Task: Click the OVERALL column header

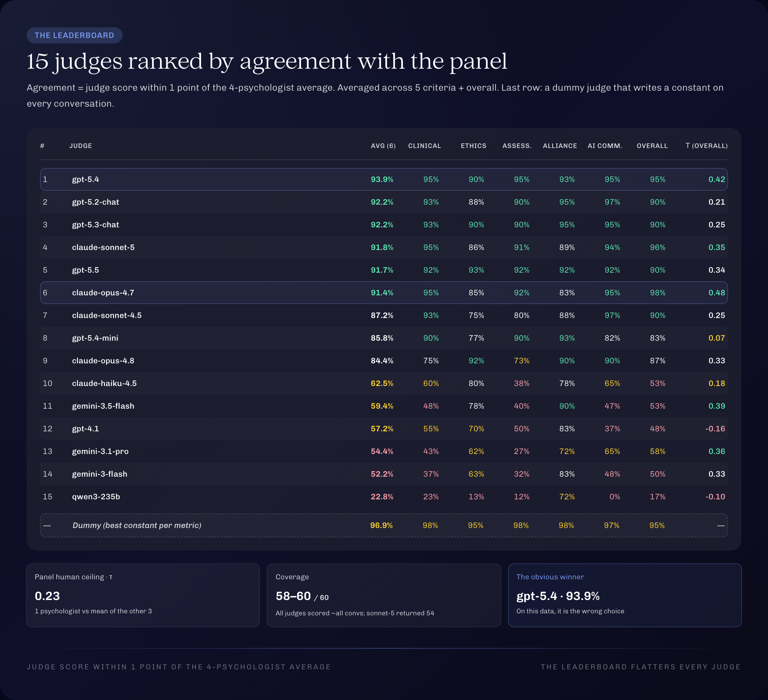Action: (652, 146)
